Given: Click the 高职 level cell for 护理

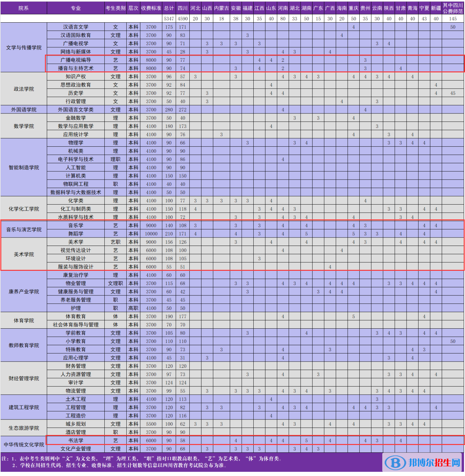Looking at the screenshot, I should point(133,308).
